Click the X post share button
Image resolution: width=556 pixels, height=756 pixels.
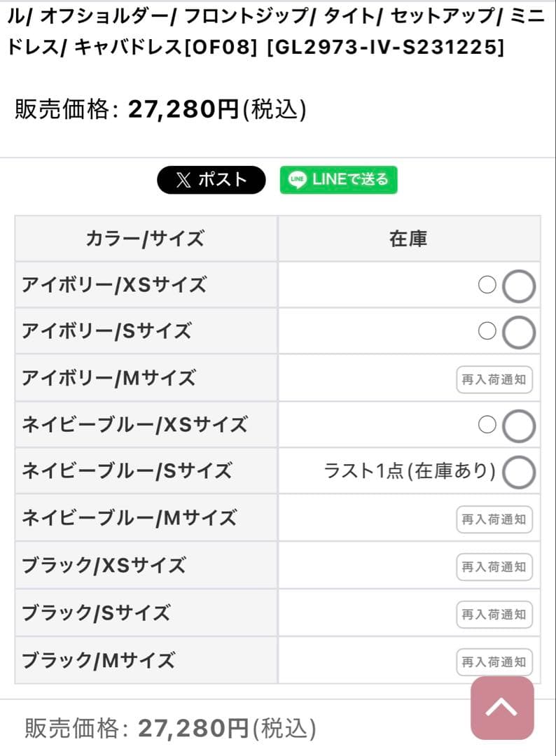[211, 180]
